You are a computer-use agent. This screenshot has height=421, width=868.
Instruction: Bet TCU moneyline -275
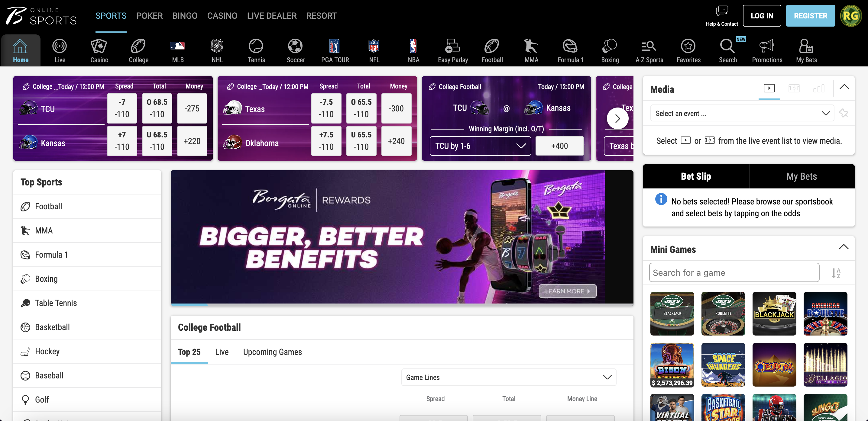pyautogui.click(x=192, y=108)
